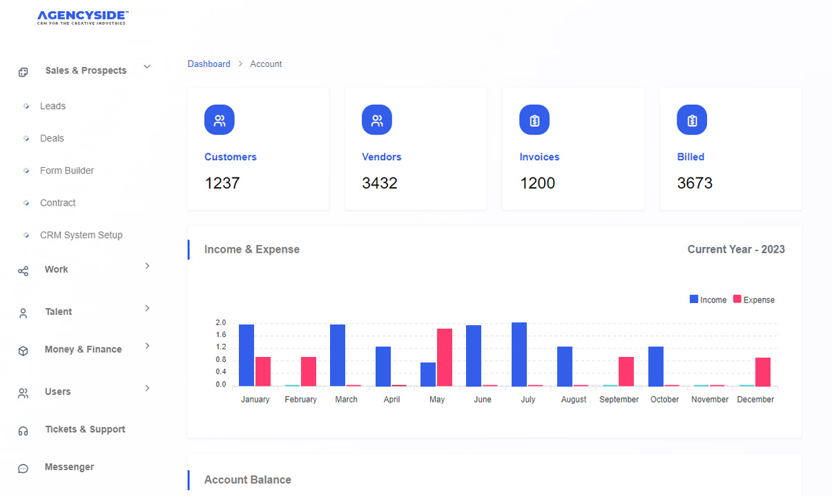Click the Messenger chat bubble icon
This screenshot has height=504, width=832.
23,468
